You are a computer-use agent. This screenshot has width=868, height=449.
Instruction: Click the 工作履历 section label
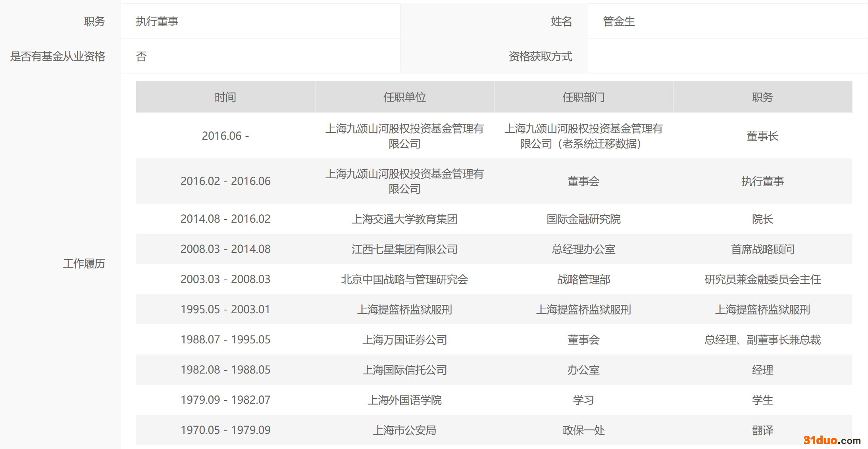pos(84,264)
